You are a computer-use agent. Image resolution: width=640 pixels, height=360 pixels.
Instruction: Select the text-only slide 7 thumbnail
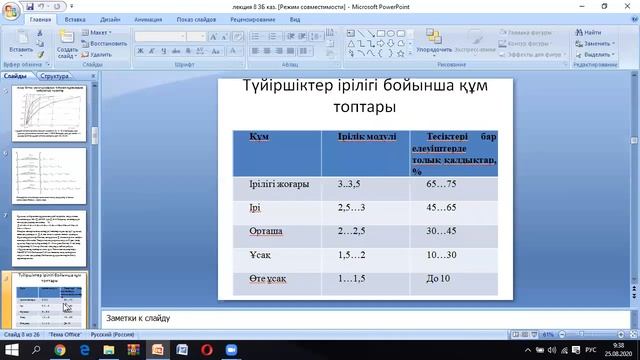coord(49,238)
